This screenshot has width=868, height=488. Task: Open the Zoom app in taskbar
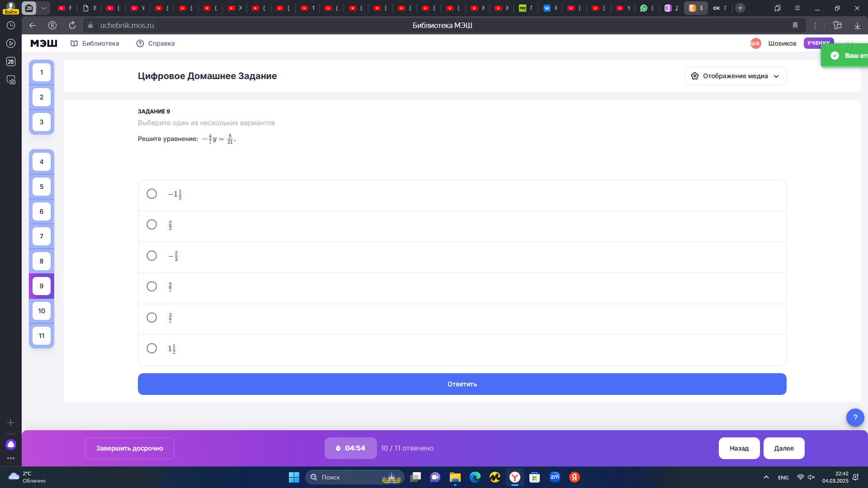coord(555,477)
